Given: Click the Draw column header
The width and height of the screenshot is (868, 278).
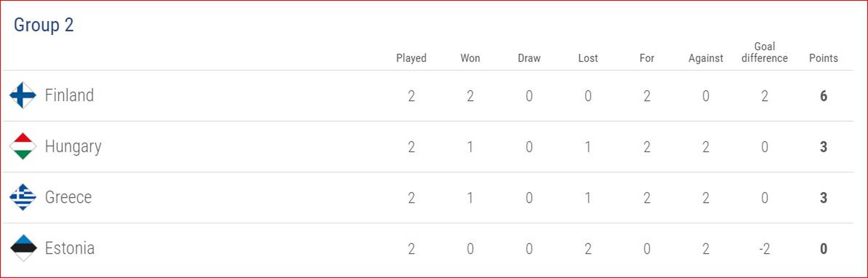Looking at the screenshot, I should pyautogui.click(x=529, y=58).
